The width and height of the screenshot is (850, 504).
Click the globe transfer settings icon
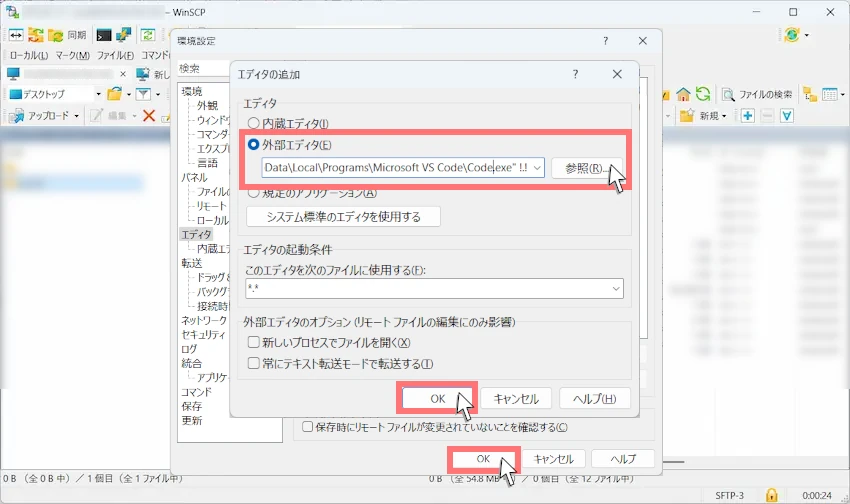point(791,35)
